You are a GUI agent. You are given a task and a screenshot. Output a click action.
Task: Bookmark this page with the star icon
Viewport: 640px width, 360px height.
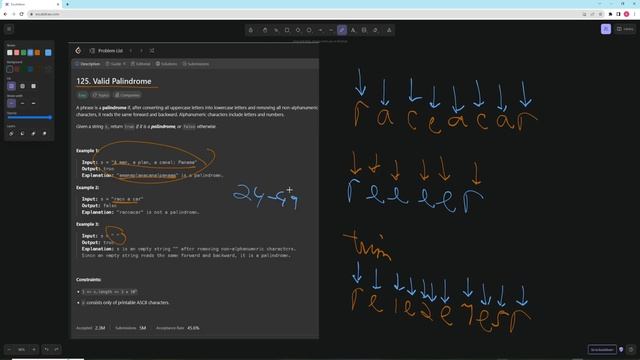(600, 14)
